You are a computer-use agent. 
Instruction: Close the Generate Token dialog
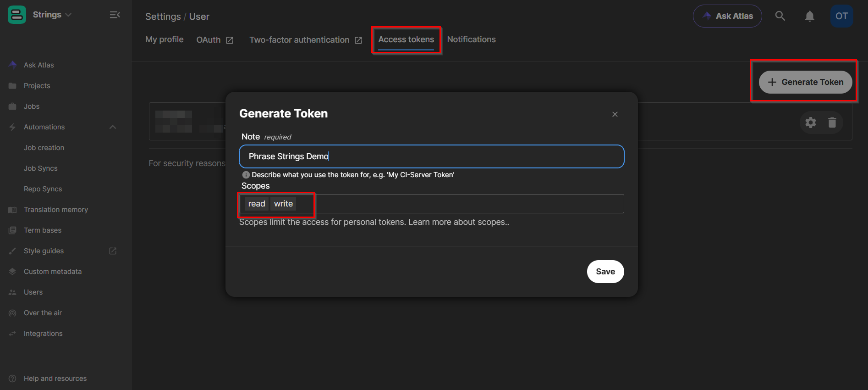coord(615,114)
